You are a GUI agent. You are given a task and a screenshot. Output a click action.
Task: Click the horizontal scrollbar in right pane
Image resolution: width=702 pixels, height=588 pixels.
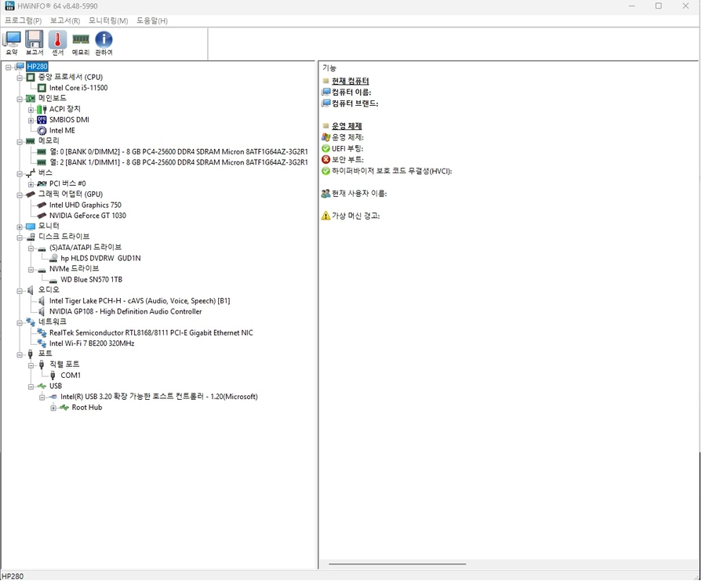coord(398,565)
